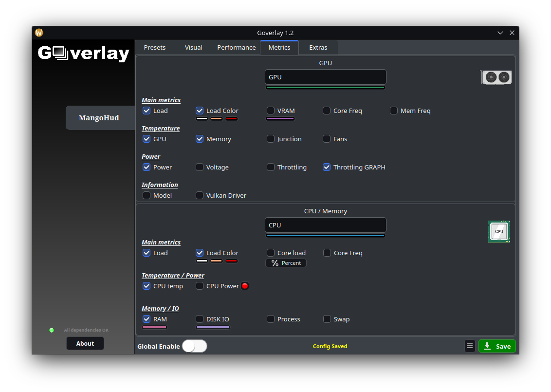Click the Save button

(497, 346)
